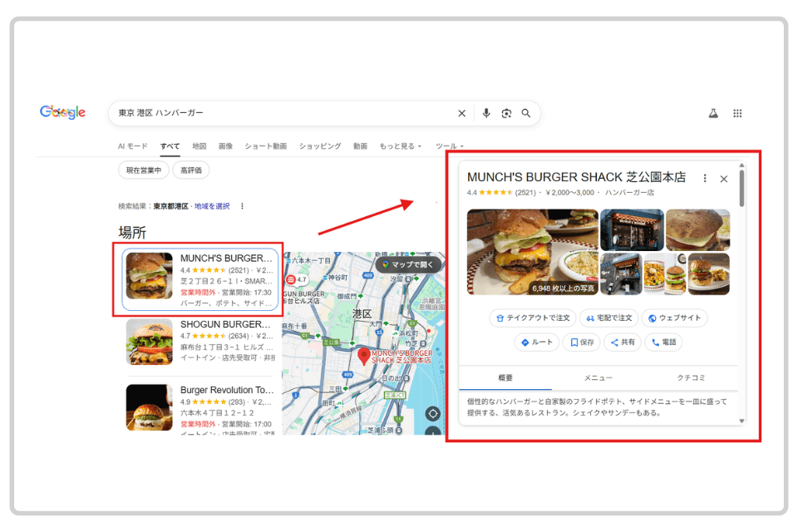This screenshot has width=798, height=532.
Task: Open Google Lens image search
Action: coord(506,113)
